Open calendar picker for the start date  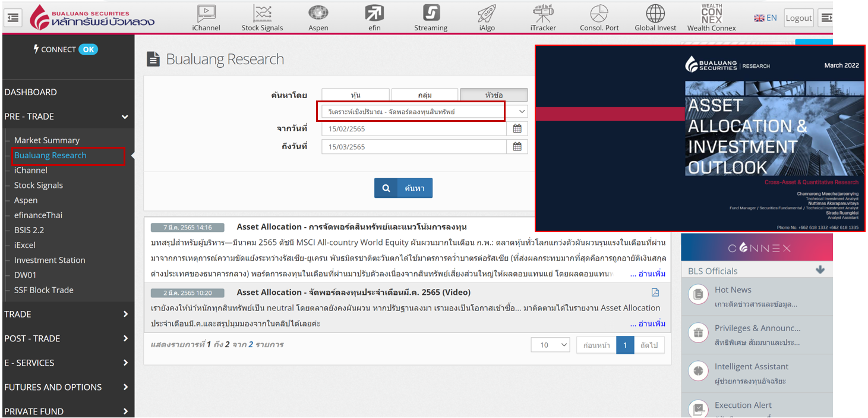pyautogui.click(x=517, y=128)
